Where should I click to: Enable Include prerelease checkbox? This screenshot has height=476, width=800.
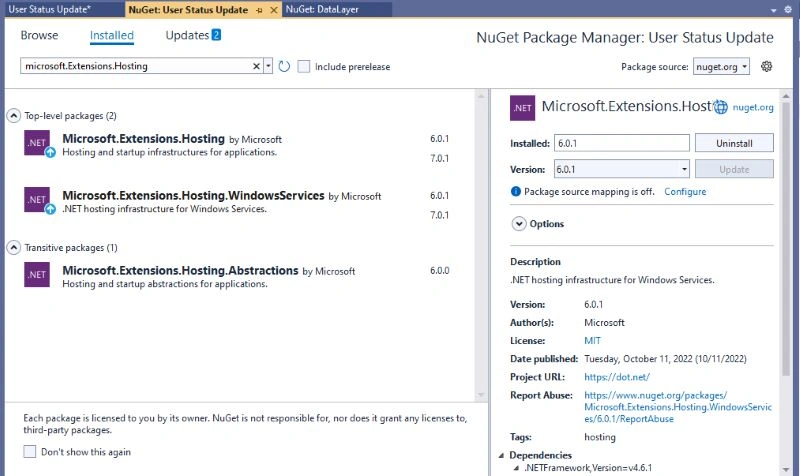coord(304,66)
